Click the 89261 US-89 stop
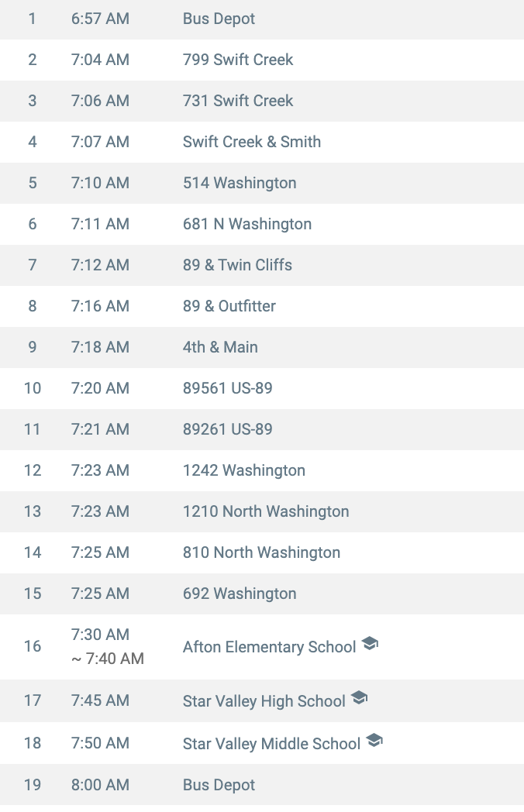The width and height of the screenshot is (524, 812). click(x=228, y=429)
